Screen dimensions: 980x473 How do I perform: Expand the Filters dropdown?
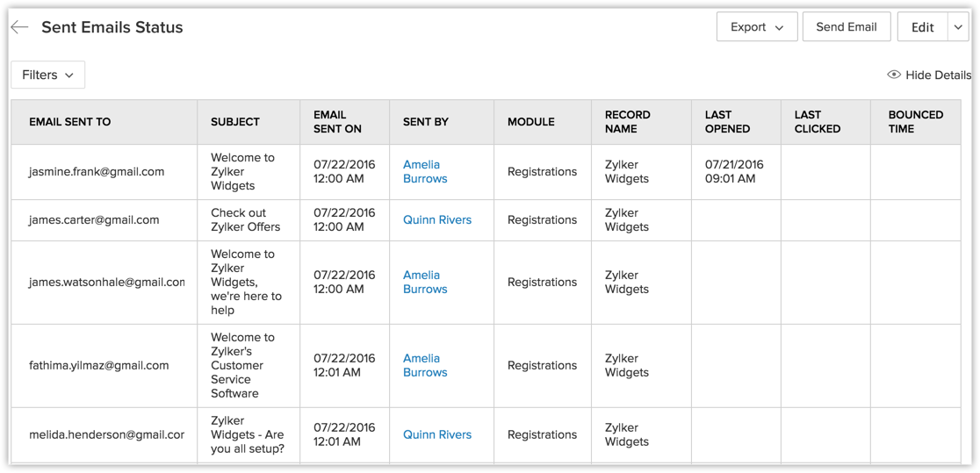coord(48,75)
